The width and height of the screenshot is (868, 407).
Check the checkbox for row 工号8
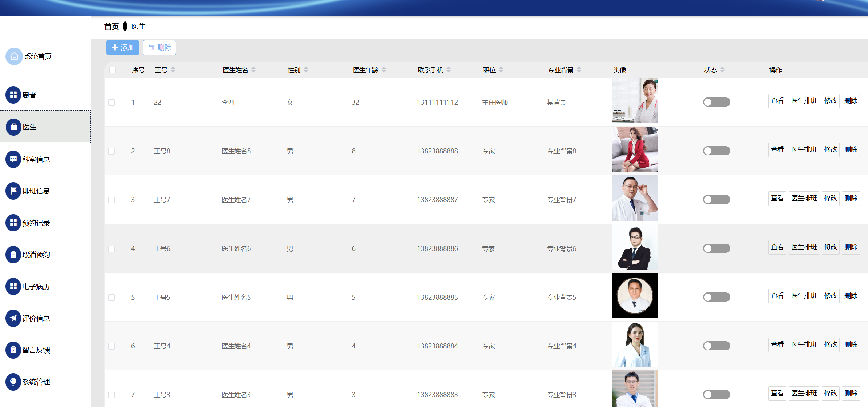click(112, 151)
